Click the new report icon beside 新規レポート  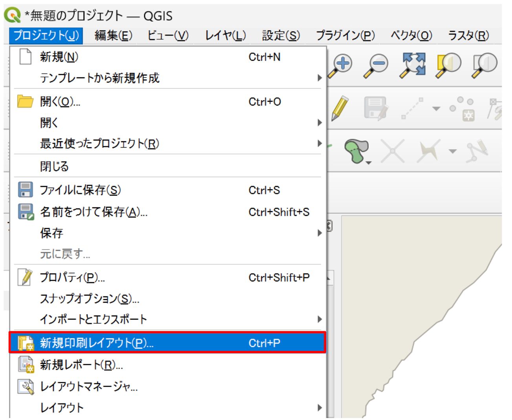26,365
